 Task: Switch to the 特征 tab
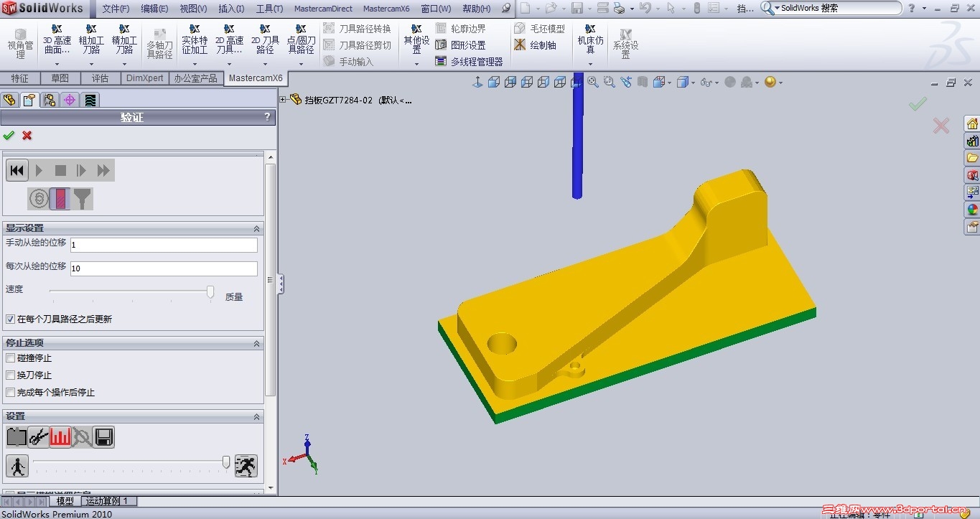click(20, 78)
